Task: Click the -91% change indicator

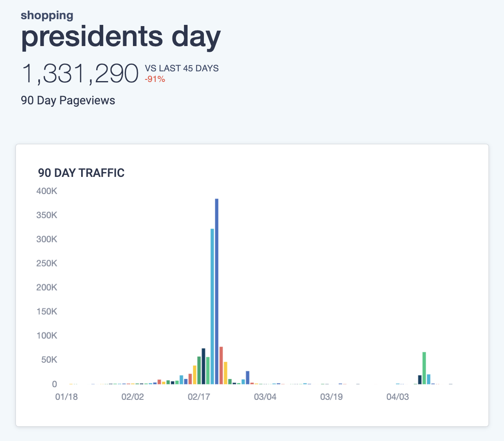Action: click(x=155, y=79)
